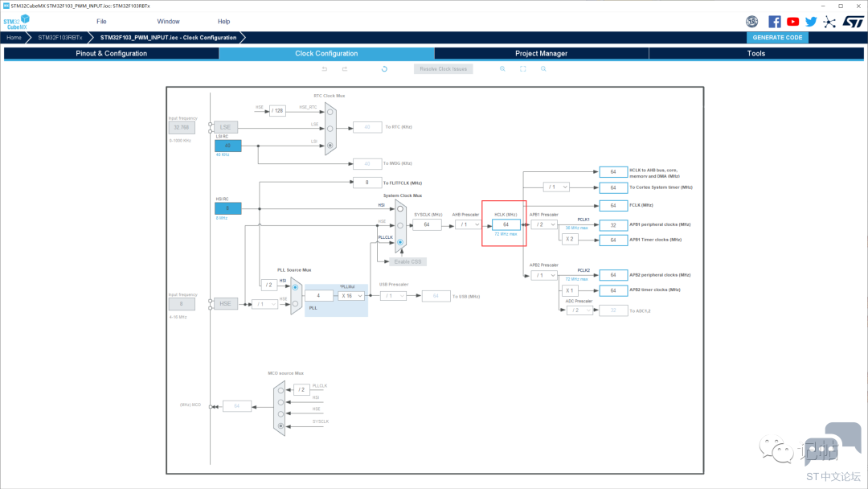Select LSE input in RTC Clock Mux

(x=330, y=129)
